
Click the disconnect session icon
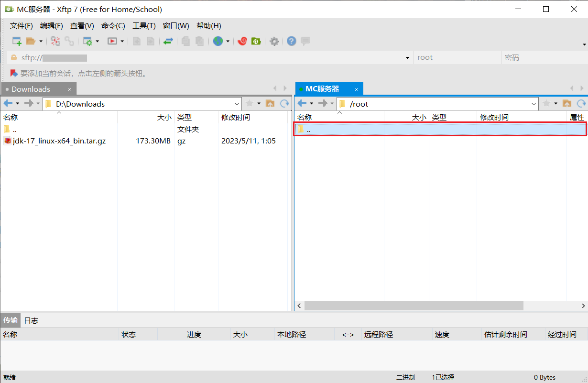coord(55,42)
